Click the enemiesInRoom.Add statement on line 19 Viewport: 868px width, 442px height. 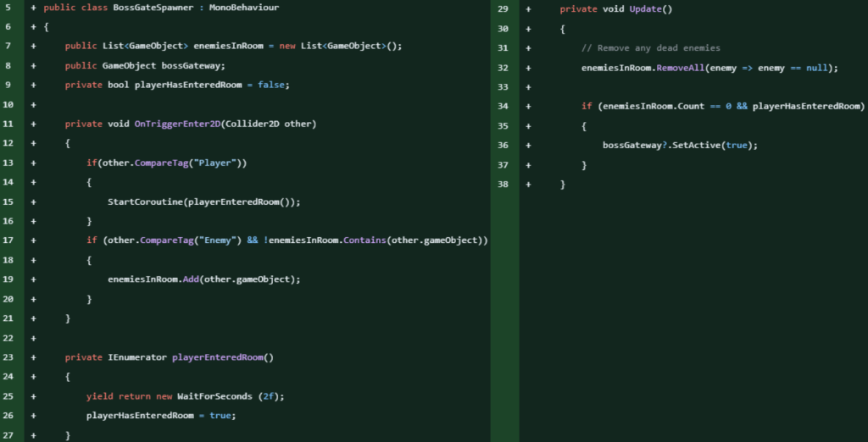(x=203, y=279)
